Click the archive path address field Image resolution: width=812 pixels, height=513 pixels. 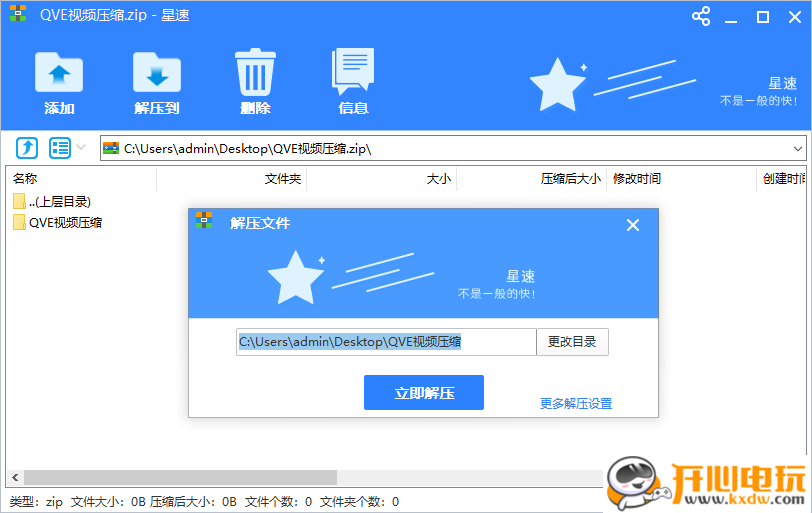point(453,149)
